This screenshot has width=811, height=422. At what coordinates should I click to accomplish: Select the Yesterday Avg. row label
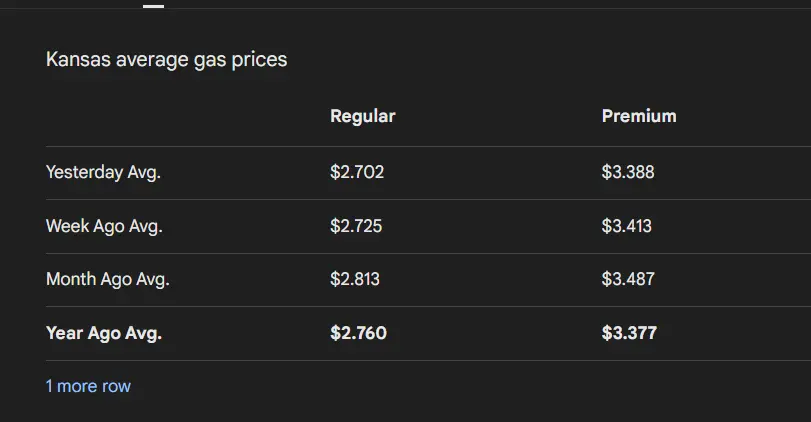[103, 172]
